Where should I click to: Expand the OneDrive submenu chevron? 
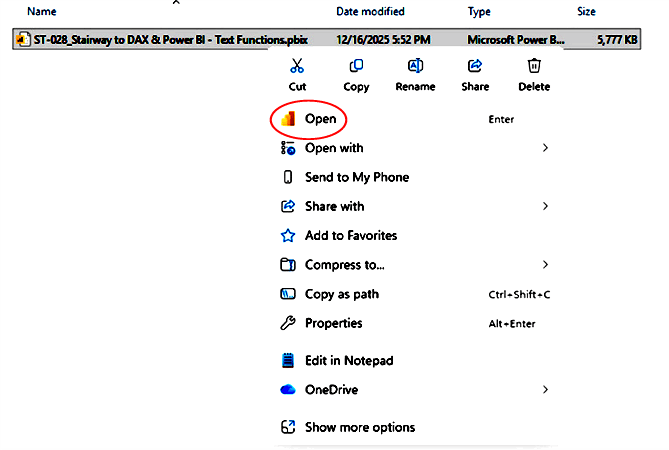click(x=545, y=389)
